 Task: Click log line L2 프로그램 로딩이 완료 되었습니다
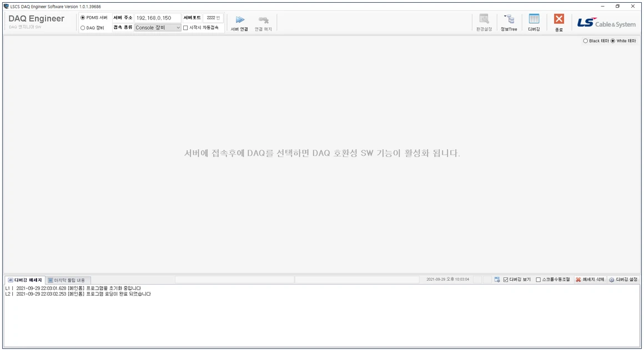tap(78, 294)
